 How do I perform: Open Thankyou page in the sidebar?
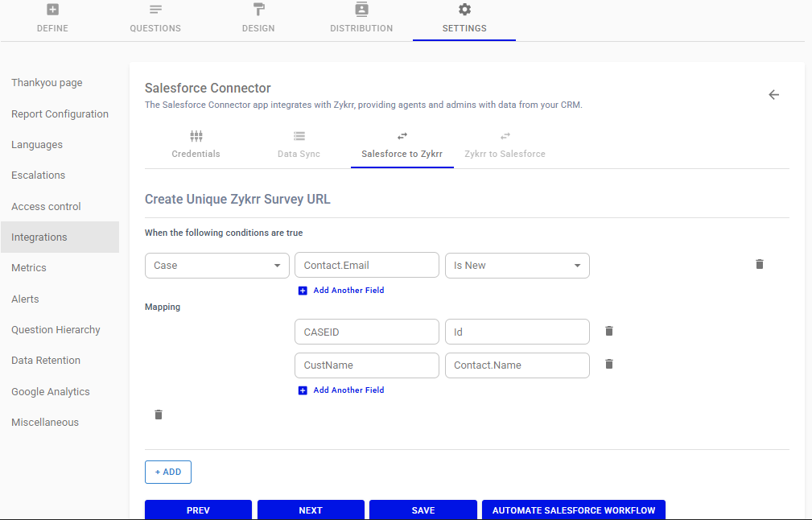point(47,83)
